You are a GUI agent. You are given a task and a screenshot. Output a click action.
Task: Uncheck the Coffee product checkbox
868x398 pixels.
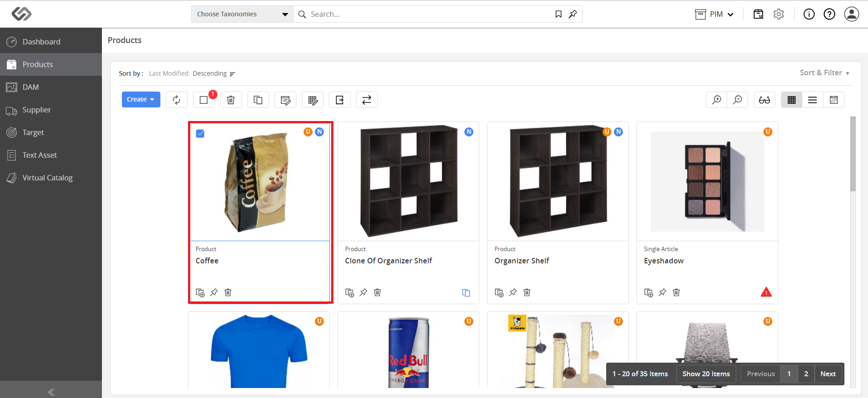pos(200,134)
